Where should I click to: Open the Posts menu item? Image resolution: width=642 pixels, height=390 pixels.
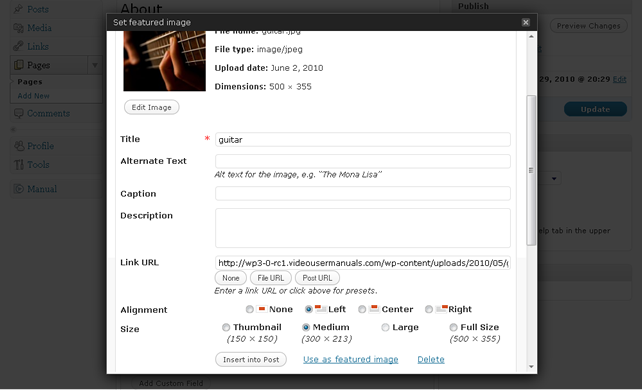[x=38, y=9]
